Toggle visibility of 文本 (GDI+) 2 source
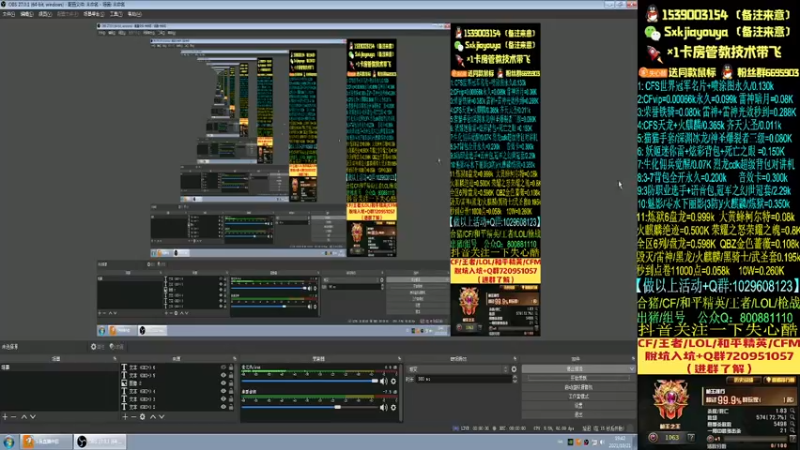This screenshot has width=800, height=450. (x=223, y=407)
